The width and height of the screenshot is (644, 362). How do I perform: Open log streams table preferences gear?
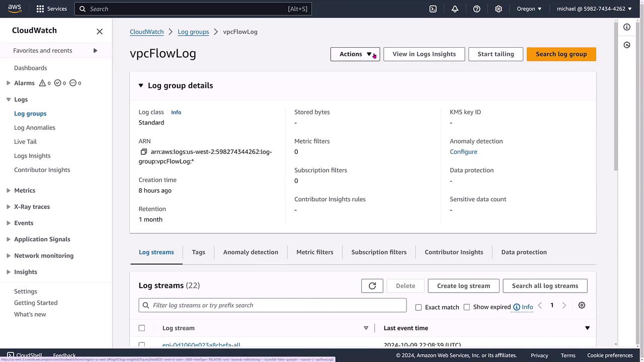click(582, 305)
